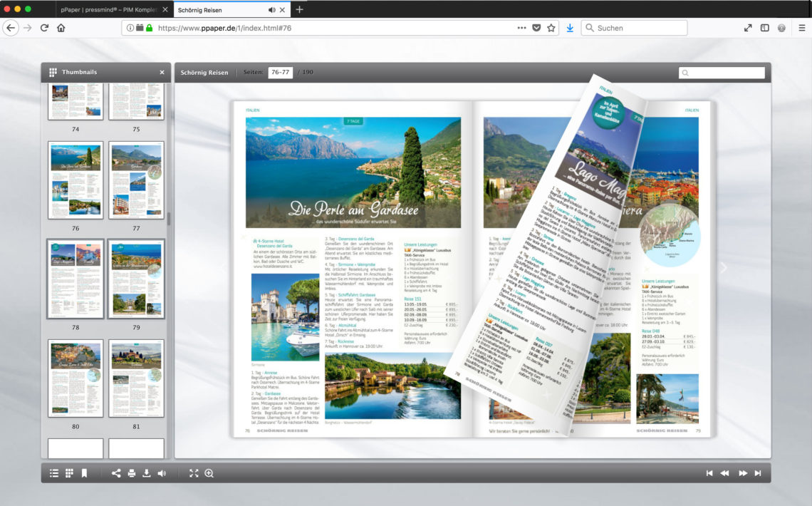This screenshot has height=506, width=812.
Task: Go to next page with forward arrows
Action: pyautogui.click(x=743, y=473)
